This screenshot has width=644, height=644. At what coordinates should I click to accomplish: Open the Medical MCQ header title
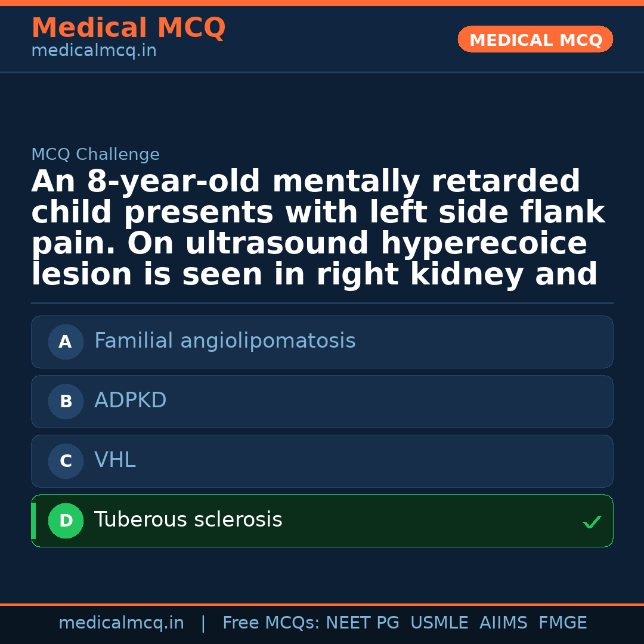(x=128, y=28)
